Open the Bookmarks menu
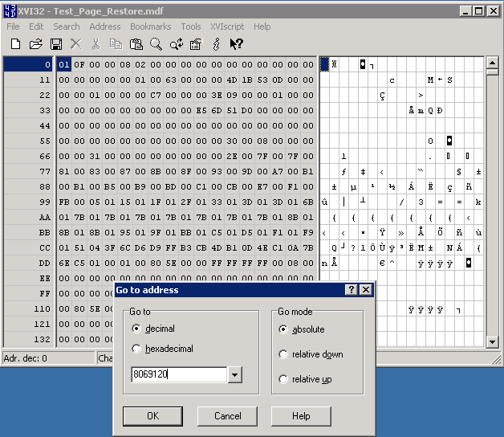The width and height of the screenshot is (504, 437). pos(150,27)
